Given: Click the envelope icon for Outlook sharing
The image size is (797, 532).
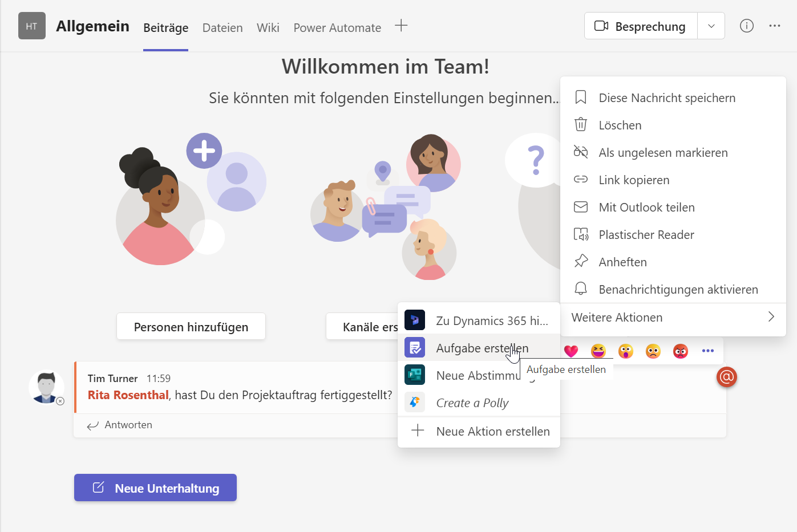Looking at the screenshot, I should click(581, 206).
